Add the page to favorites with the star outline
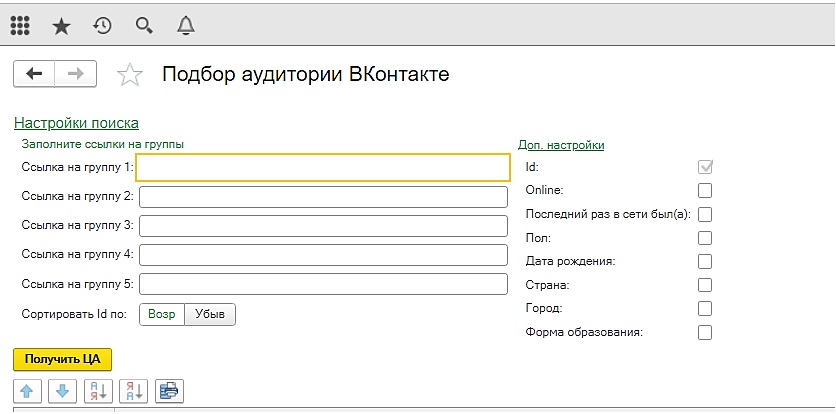The image size is (836, 414). [130, 75]
